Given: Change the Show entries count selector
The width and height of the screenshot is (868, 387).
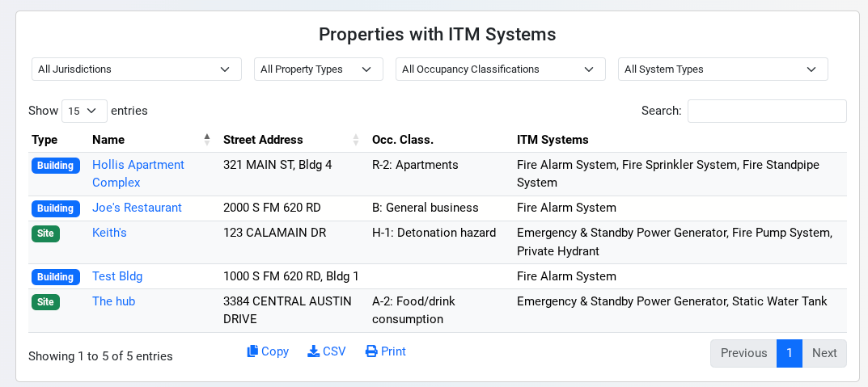Looking at the screenshot, I should pyautogui.click(x=84, y=111).
